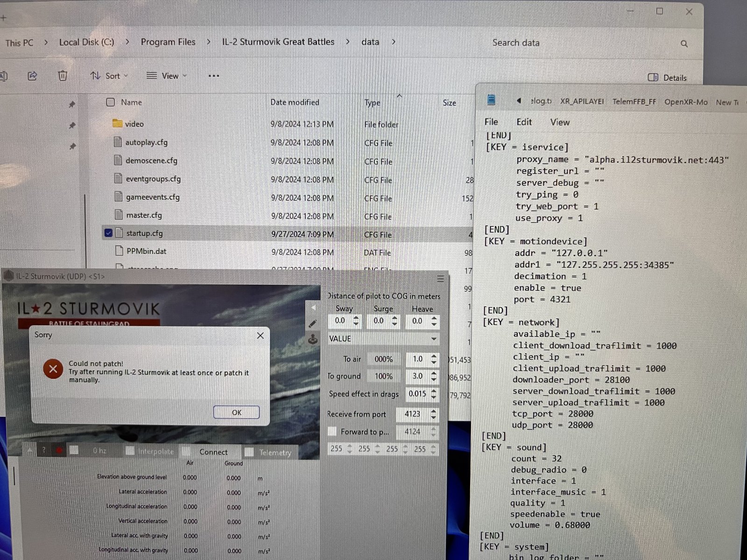
Task: Expand the chevron after Program Files
Action: [x=209, y=42]
